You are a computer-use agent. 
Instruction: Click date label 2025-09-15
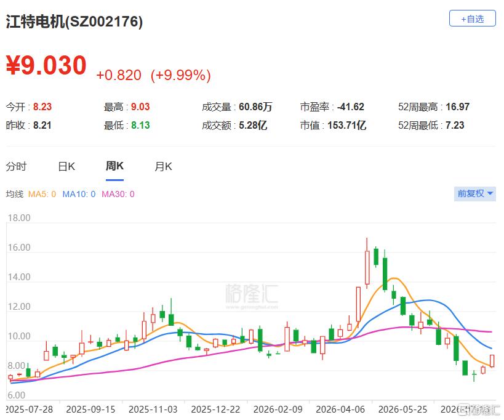(90, 410)
